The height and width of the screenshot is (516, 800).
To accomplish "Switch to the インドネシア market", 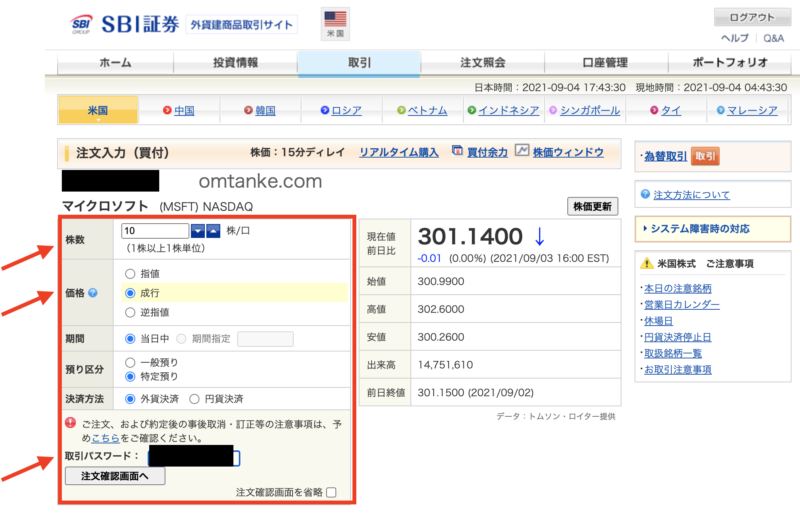I will (x=509, y=110).
